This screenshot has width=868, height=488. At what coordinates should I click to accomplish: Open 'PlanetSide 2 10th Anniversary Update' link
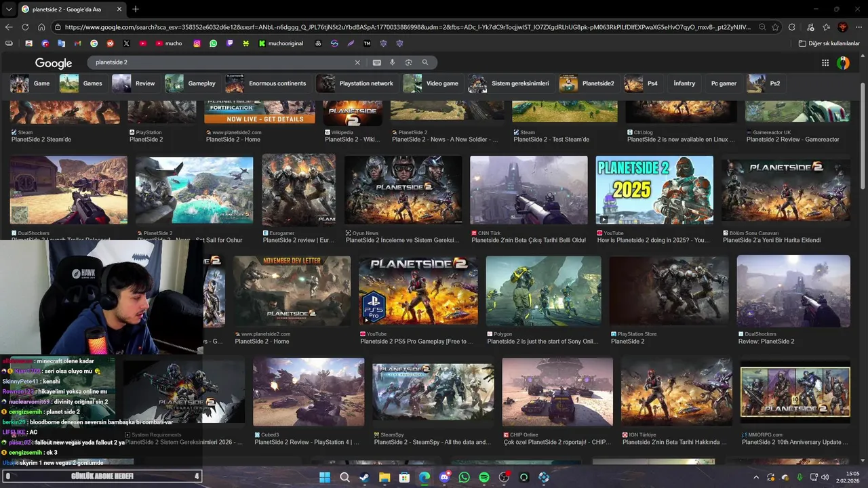tap(793, 442)
